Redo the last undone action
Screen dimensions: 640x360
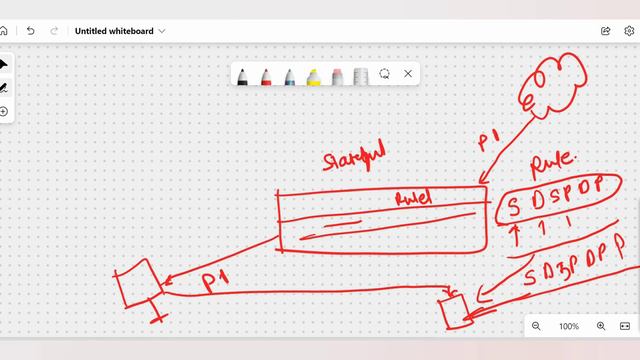point(54,31)
